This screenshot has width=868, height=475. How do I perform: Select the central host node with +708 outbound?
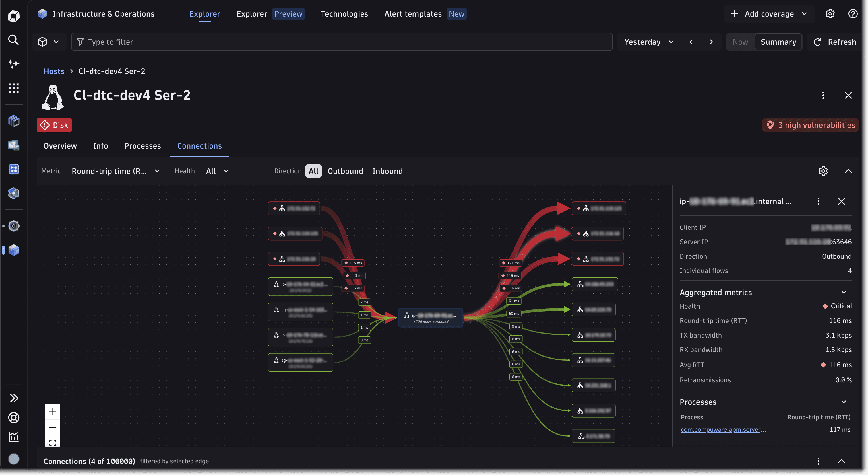point(431,317)
